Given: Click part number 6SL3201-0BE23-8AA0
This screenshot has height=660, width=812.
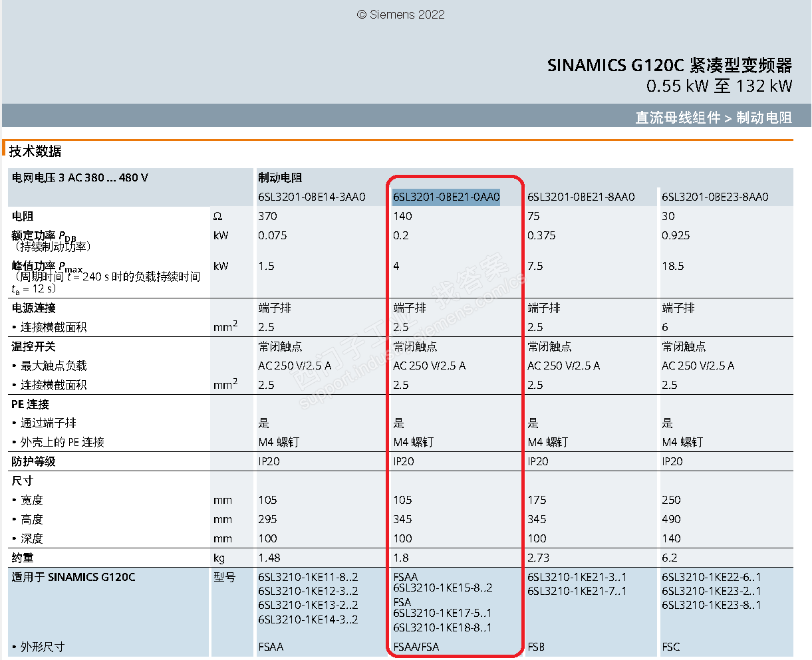Looking at the screenshot, I should click(x=715, y=197).
